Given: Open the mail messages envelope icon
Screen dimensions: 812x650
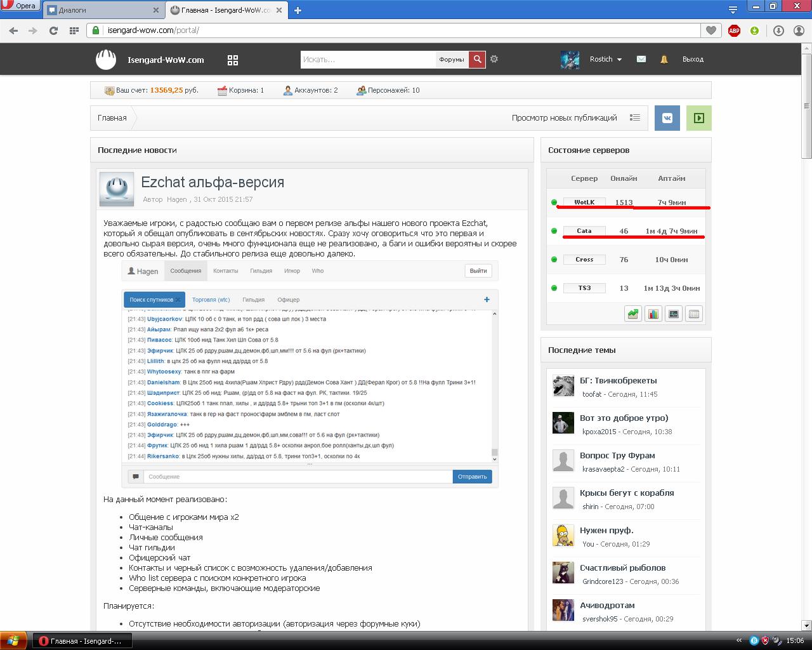Looking at the screenshot, I should (x=641, y=59).
